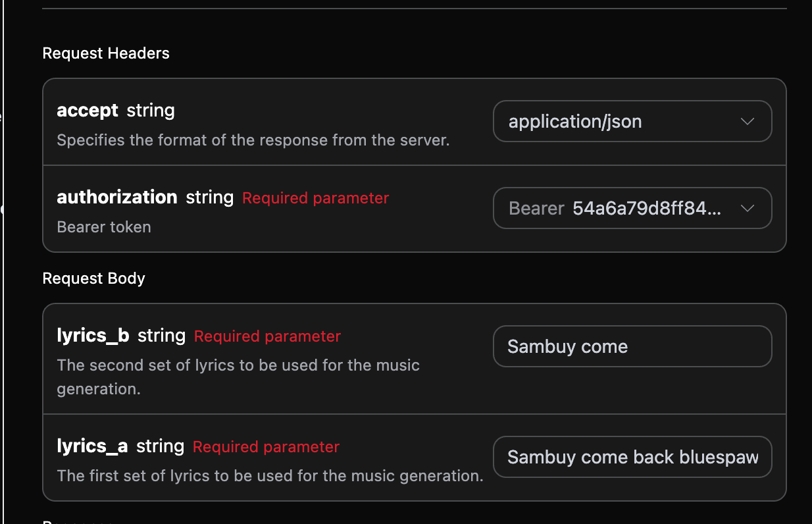Click the 'lyrics_b' parameter name
Viewport: 812px width, 524px height.
coord(93,336)
